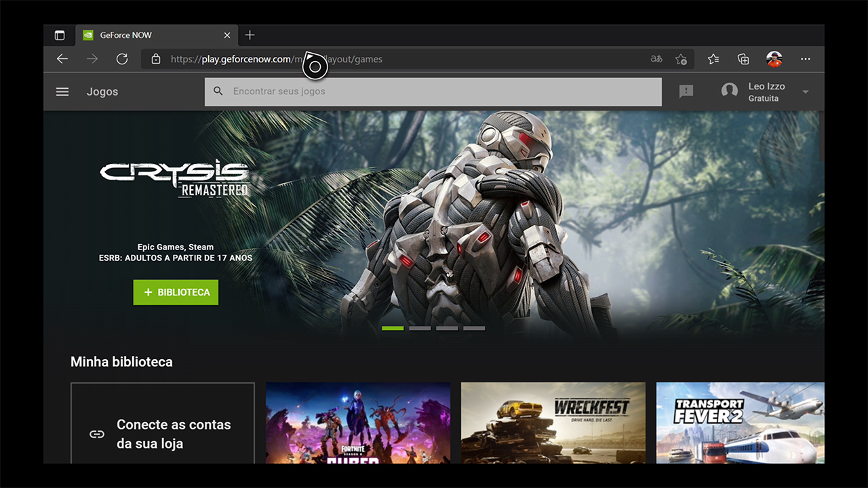Click the ESRB rating text
This screenshot has width=868, height=488.
176,258
